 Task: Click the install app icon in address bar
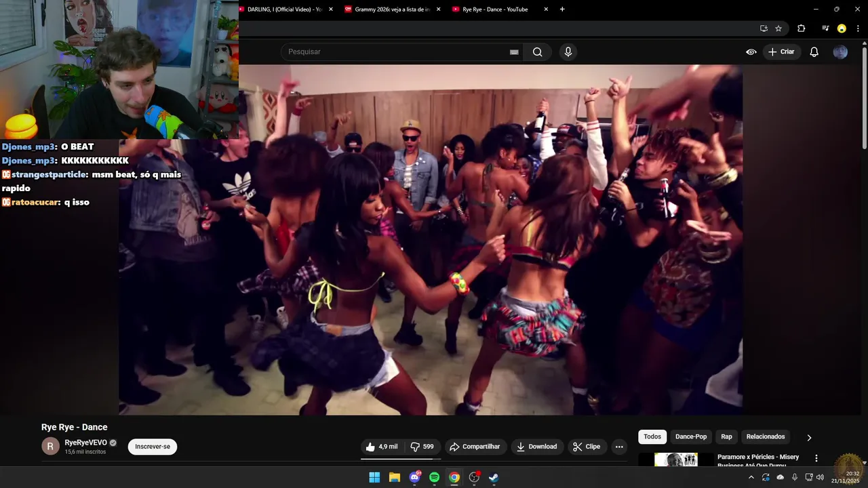click(764, 28)
